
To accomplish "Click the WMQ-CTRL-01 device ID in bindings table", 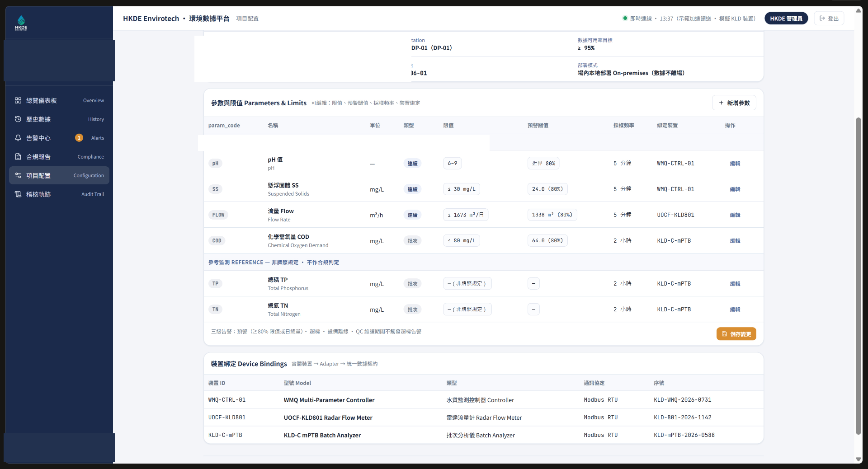I will pyautogui.click(x=227, y=400).
